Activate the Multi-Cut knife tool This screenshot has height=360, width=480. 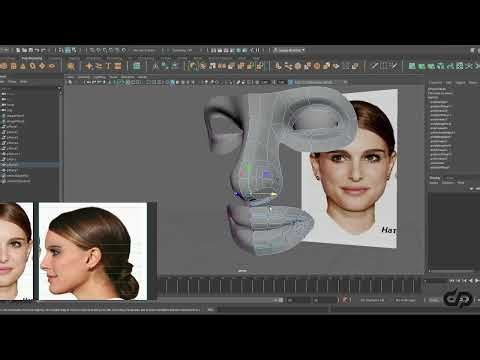(374, 66)
